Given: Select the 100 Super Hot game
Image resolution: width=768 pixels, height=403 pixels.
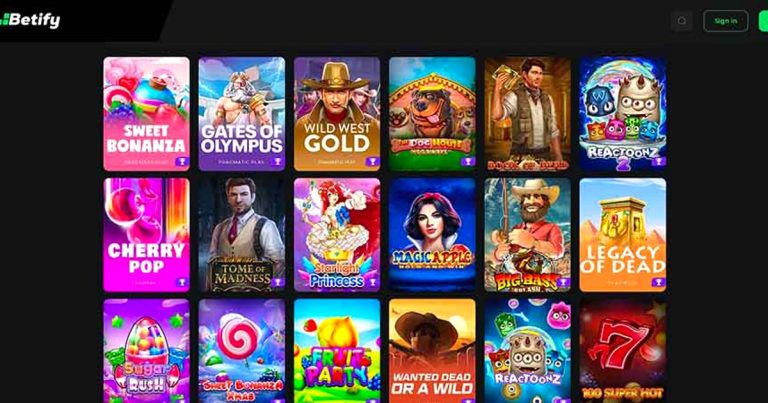Looking at the screenshot, I should [x=623, y=351].
